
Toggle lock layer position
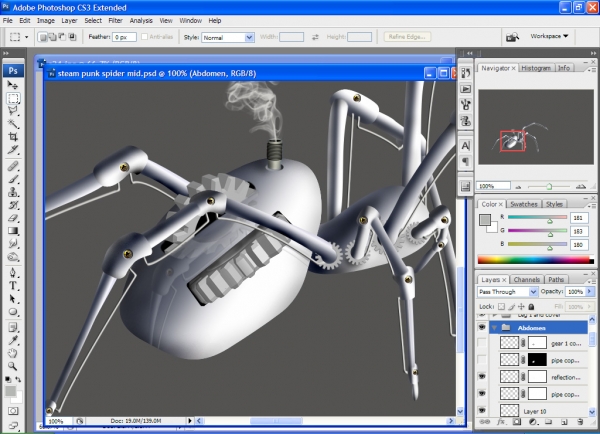[x=521, y=307]
